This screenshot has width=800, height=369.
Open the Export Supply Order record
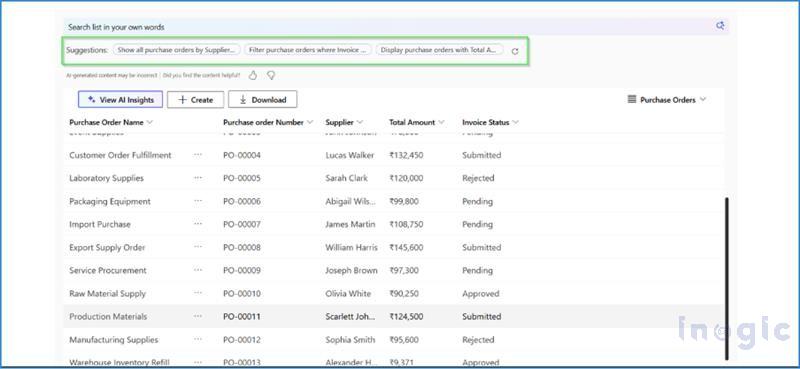click(107, 247)
